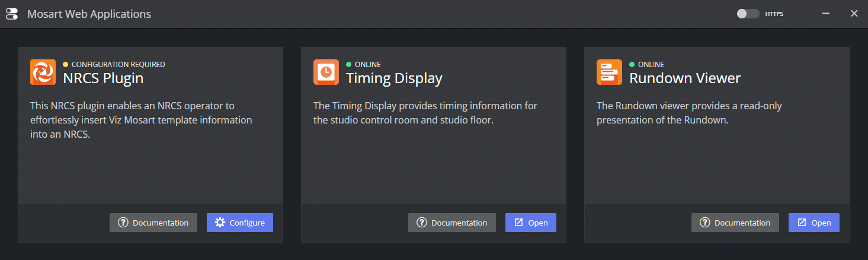Screen dimensions: 868x260
Task: Click the Mosart Web Applications logo icon
Action: tap(12, 14)
